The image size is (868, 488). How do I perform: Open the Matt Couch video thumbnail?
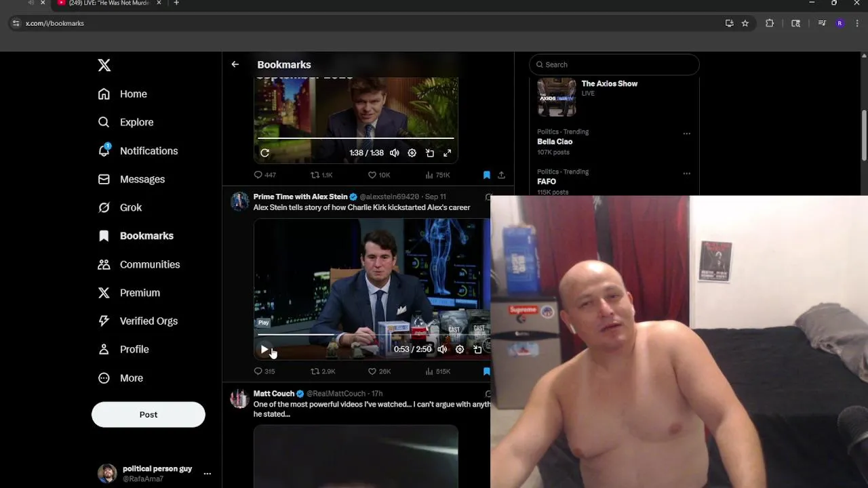[x=356, y=456]
